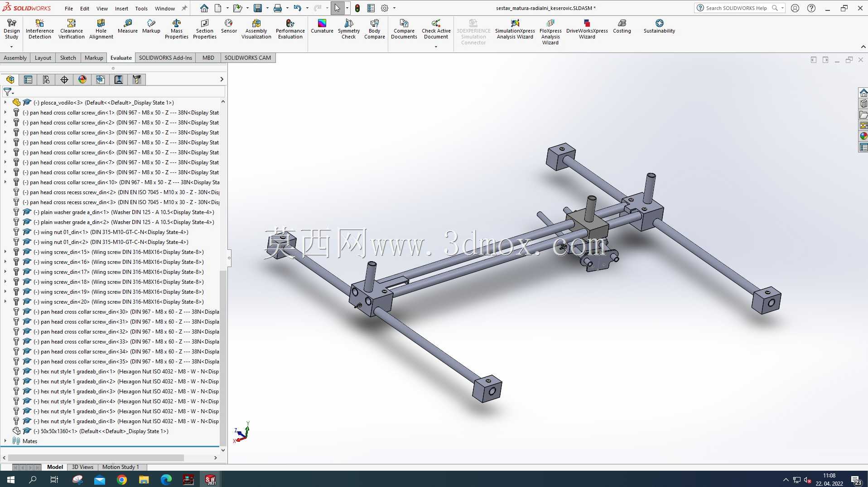The width and height of the screenshot is (868, 487).
Task: Toggle Curvature display
Action: (322, 26)
